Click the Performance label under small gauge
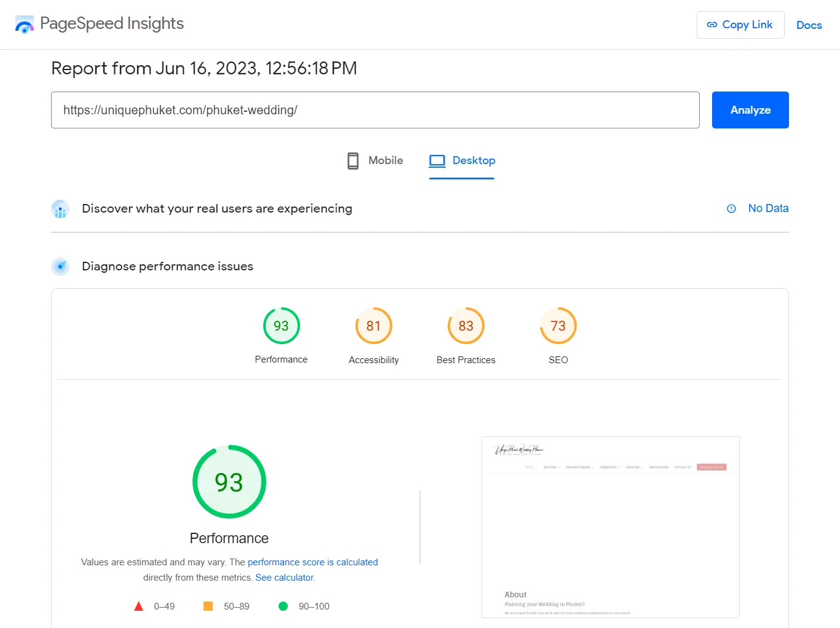The width and height of the screenshot is (840, 628). [281, 359]
